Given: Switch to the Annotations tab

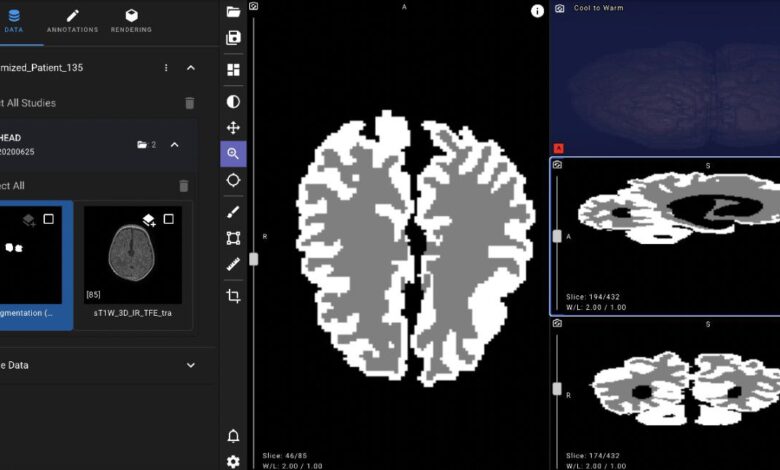Looking at the screenshot, I should pos(73,19).
